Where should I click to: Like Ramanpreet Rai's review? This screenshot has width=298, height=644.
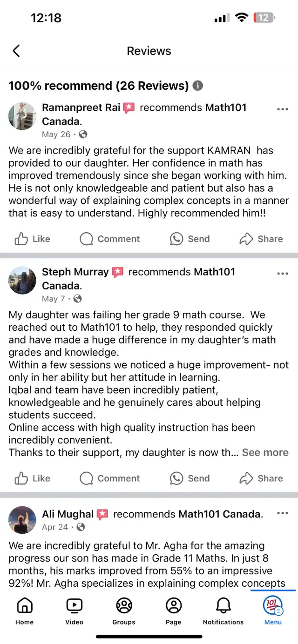coord(32,239)
